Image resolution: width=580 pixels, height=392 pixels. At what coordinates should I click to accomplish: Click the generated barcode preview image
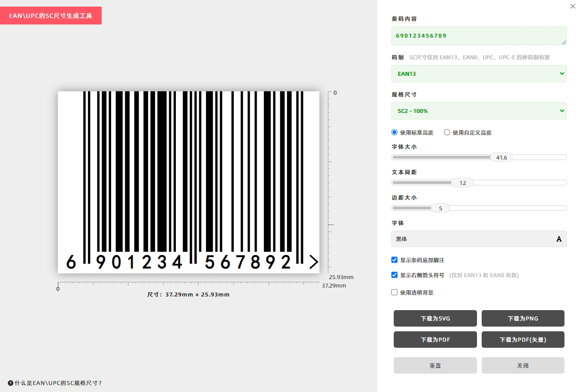click(189, 182)
